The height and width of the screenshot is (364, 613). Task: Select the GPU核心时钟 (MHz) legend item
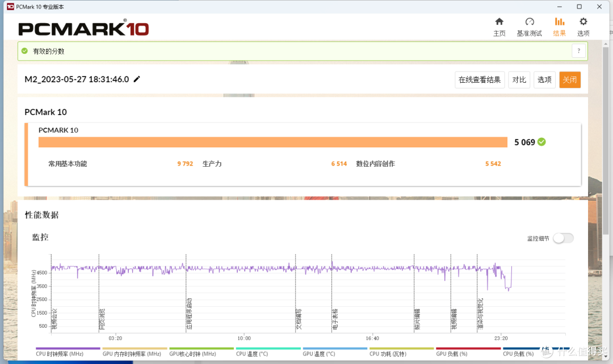pyautogui.click(x=201, y=352)
